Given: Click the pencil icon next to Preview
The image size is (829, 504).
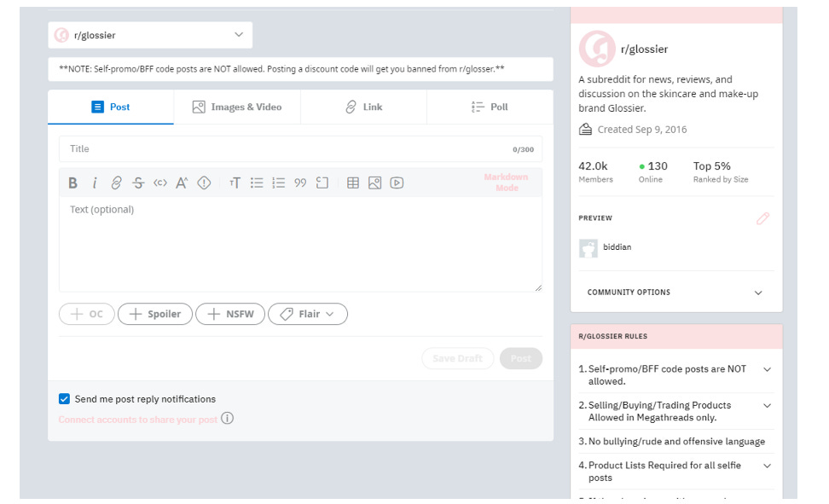Looking at the screenshot, I should click(x=762, y=218).
